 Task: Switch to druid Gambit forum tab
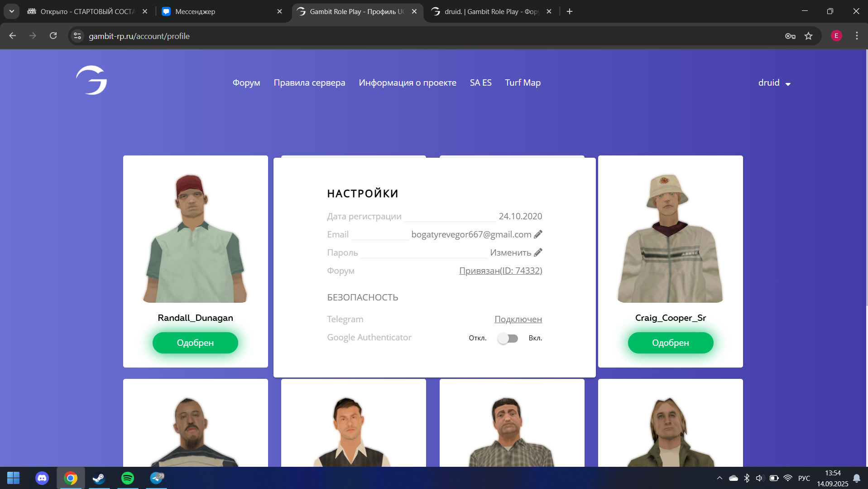[x=491, y=11]
